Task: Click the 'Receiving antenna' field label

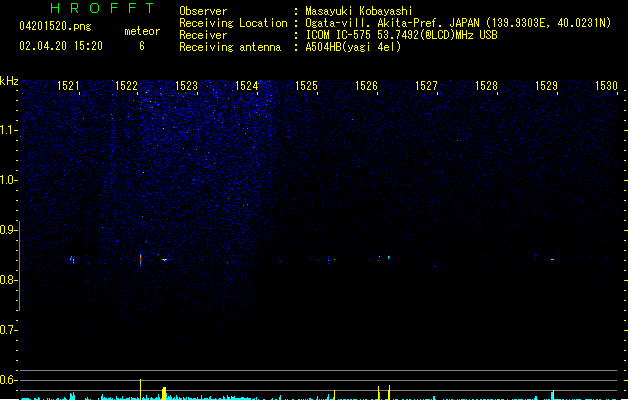Action: pos(230,47)
